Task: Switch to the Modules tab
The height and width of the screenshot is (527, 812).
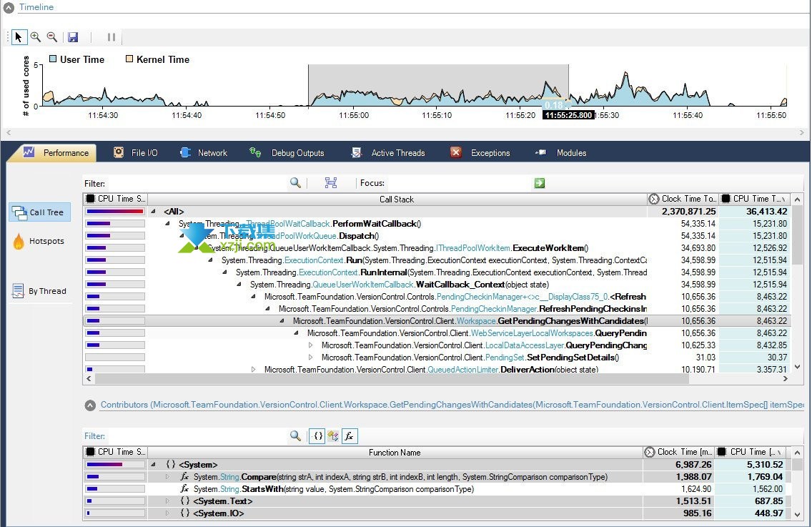Action: coord(561,153)
